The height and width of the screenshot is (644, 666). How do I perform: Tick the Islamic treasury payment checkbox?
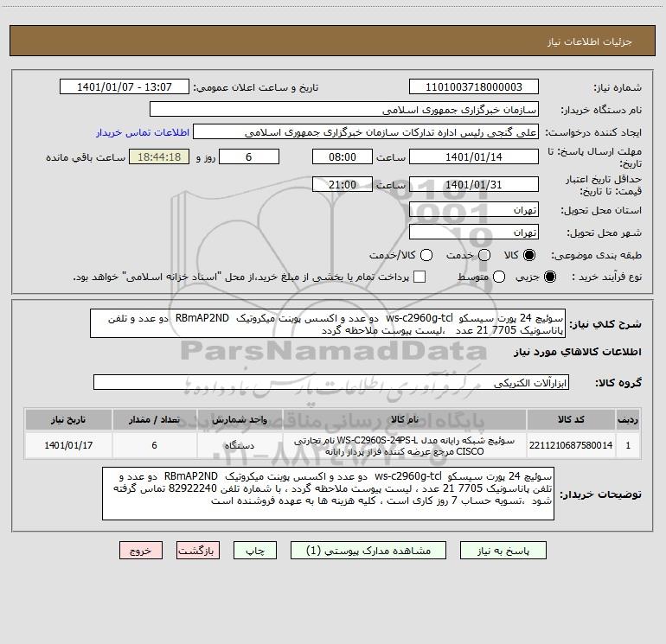pos(419,277)
